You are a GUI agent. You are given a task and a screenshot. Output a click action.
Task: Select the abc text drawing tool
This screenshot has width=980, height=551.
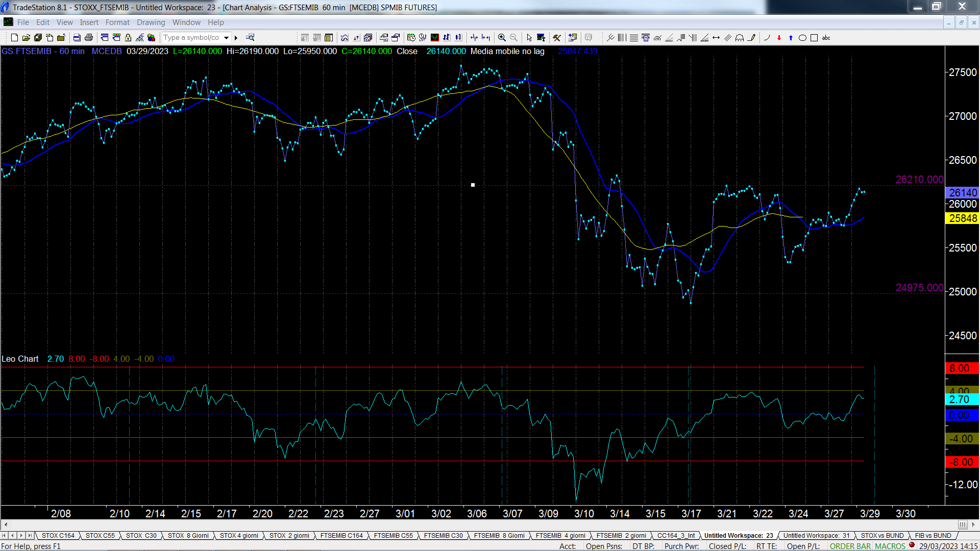point(826,38)
